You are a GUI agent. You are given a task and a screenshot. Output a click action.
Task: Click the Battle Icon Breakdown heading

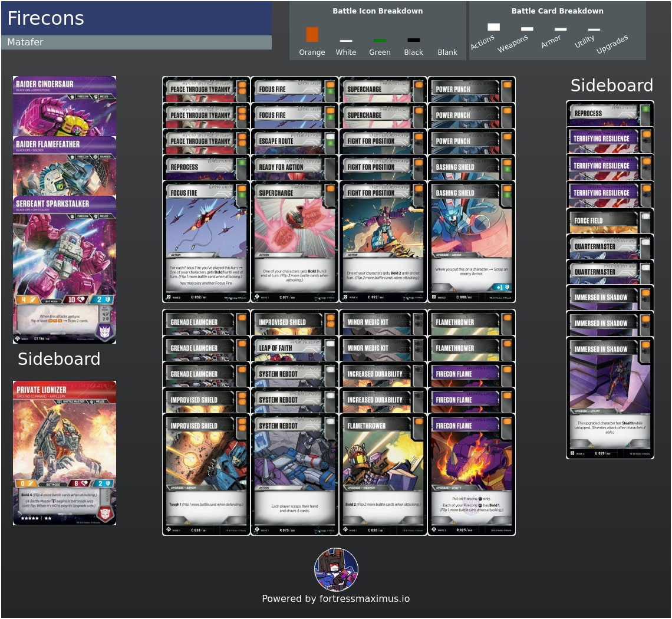(378, 11)
